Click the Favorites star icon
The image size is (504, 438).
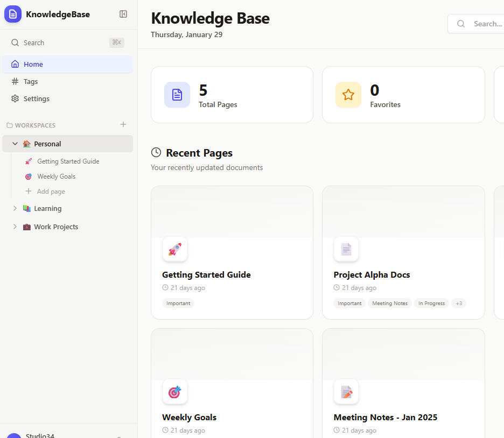click(348, 95)
